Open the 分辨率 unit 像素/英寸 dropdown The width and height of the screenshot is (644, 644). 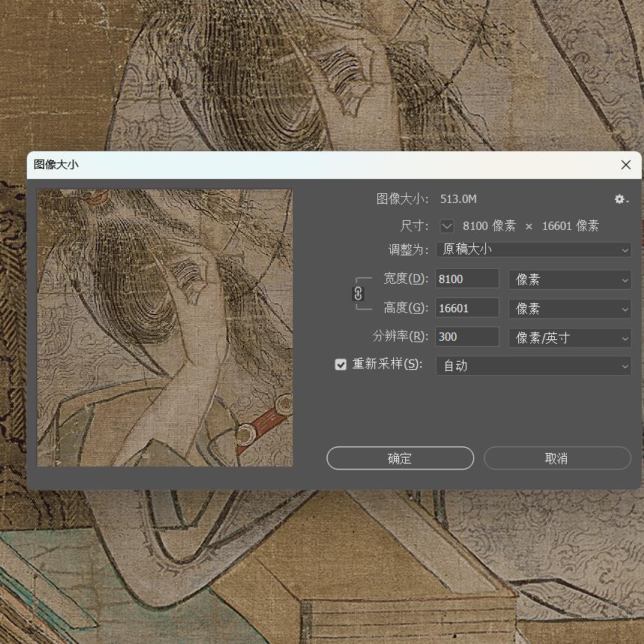click(570, 338)
